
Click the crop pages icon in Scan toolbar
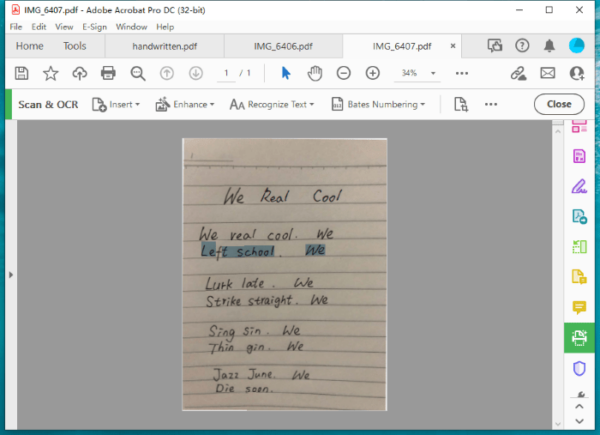(x=461, y=104)
